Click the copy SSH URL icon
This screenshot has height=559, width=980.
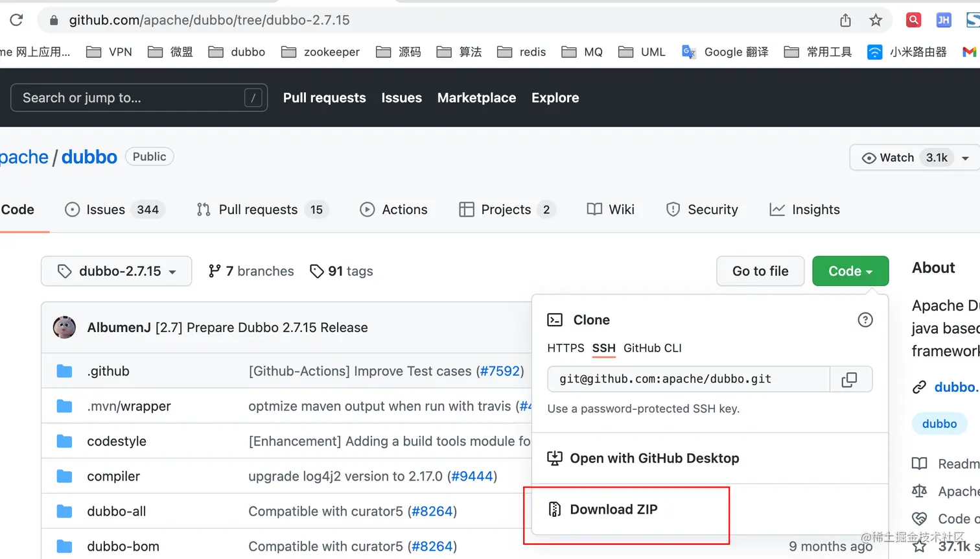tap(849, 379)
